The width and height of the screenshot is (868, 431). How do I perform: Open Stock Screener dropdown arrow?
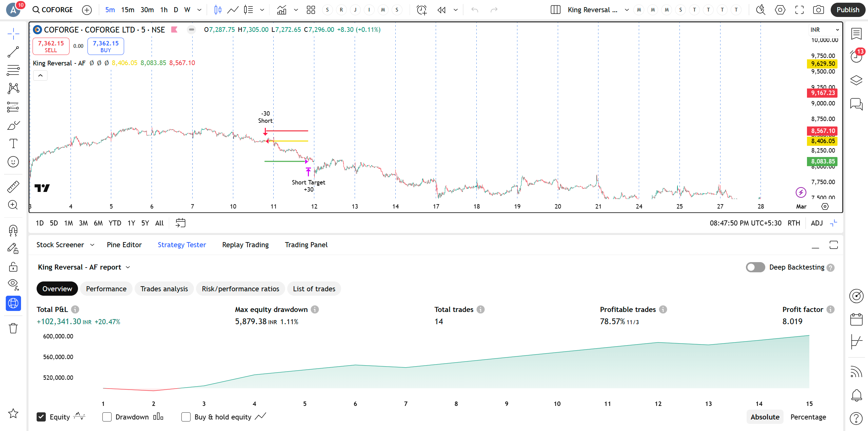(92, 245)
